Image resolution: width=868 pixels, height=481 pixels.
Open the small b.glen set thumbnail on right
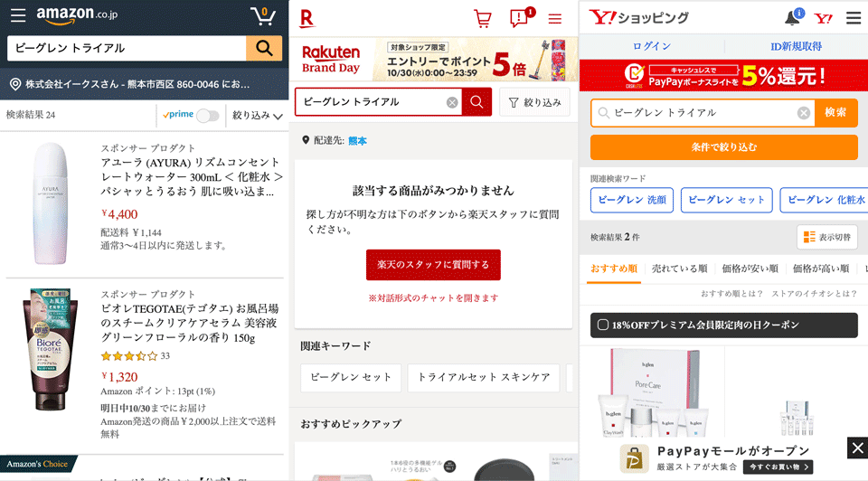(797, 418)
